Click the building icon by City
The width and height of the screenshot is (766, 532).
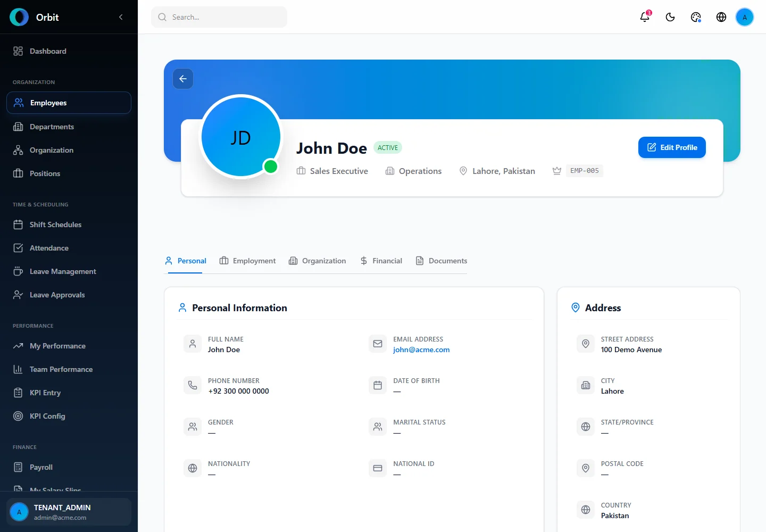(x=586, y=385)
